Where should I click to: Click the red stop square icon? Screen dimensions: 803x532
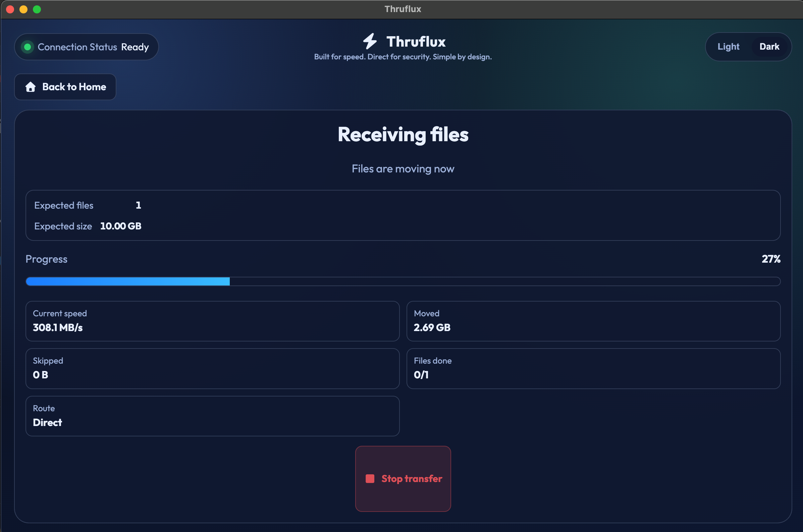(370, 479)
